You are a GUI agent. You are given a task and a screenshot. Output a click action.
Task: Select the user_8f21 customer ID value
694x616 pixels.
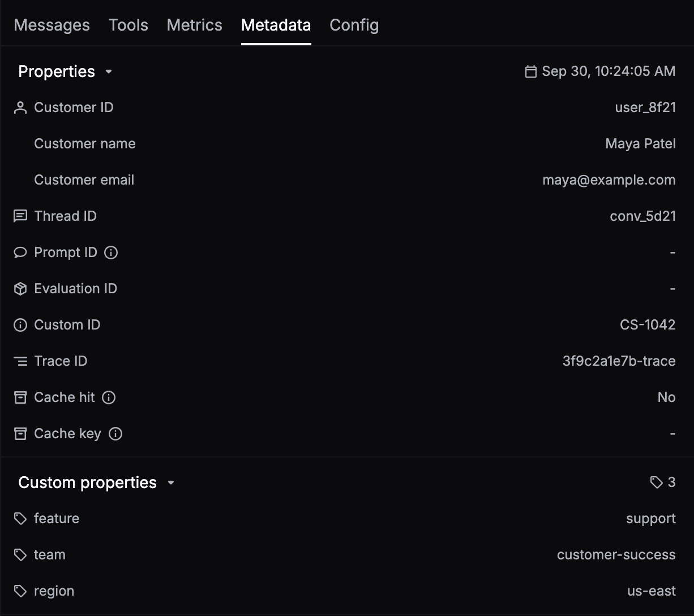(x=645, y=108)
